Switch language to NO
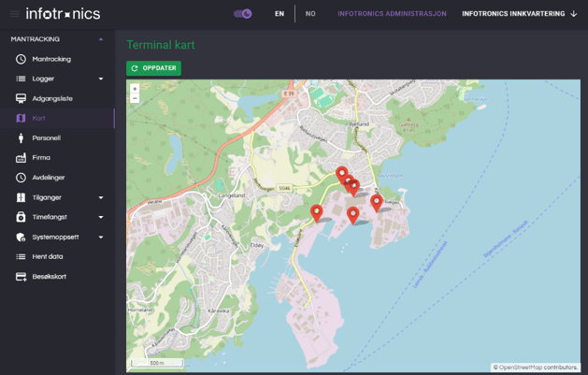The height and width of the screenshot is (375, 588). pos(310,14)
